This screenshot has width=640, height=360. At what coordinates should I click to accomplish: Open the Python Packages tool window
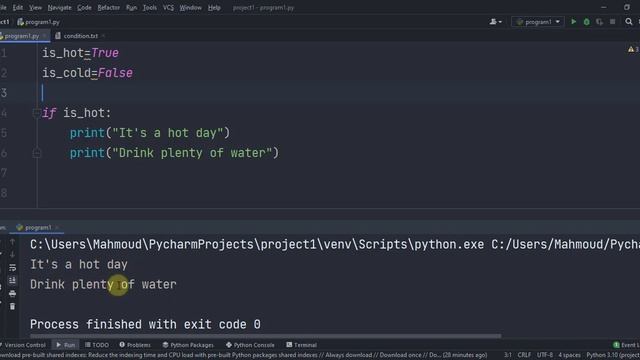click(x=188, y=345)
